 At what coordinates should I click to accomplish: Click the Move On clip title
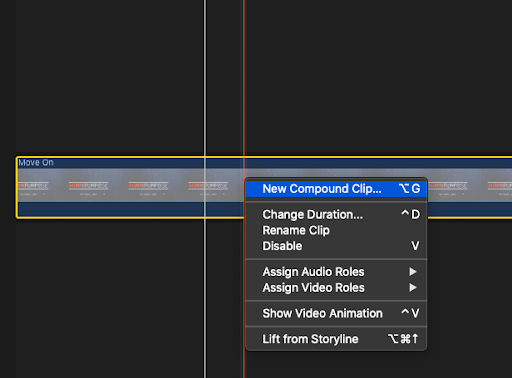click(36, 163)
